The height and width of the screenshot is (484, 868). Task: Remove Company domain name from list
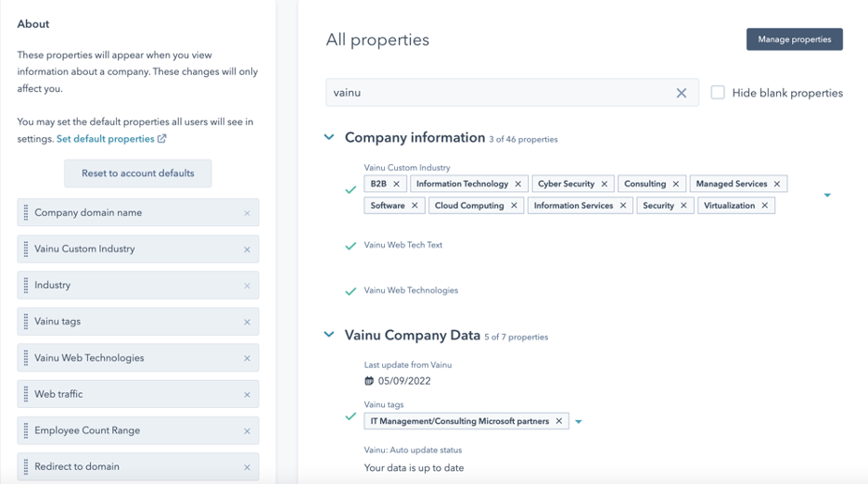(247, 213)
